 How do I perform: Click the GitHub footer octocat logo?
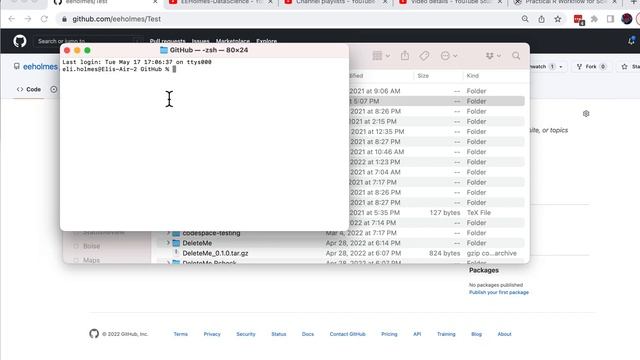94,334
